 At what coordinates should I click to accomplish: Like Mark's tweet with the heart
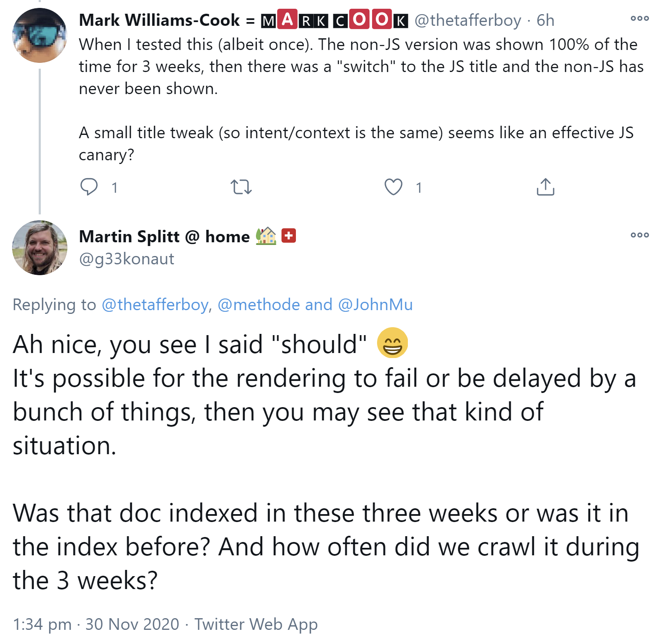click(393, 187)
